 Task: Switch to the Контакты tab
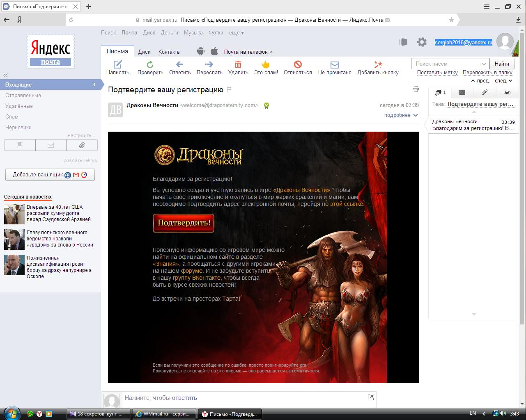click(170, 52)
